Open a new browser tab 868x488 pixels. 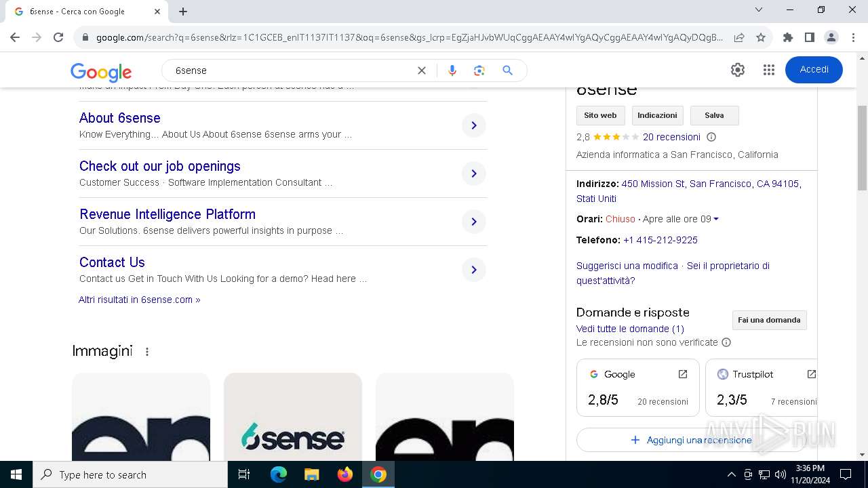(x=183, y=12)
